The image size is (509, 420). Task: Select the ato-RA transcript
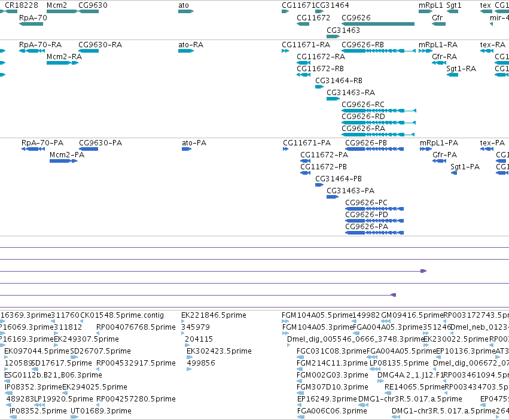186,51
